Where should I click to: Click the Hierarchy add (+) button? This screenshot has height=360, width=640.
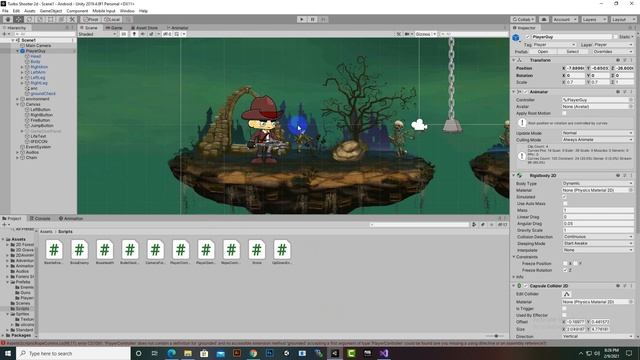5,34
